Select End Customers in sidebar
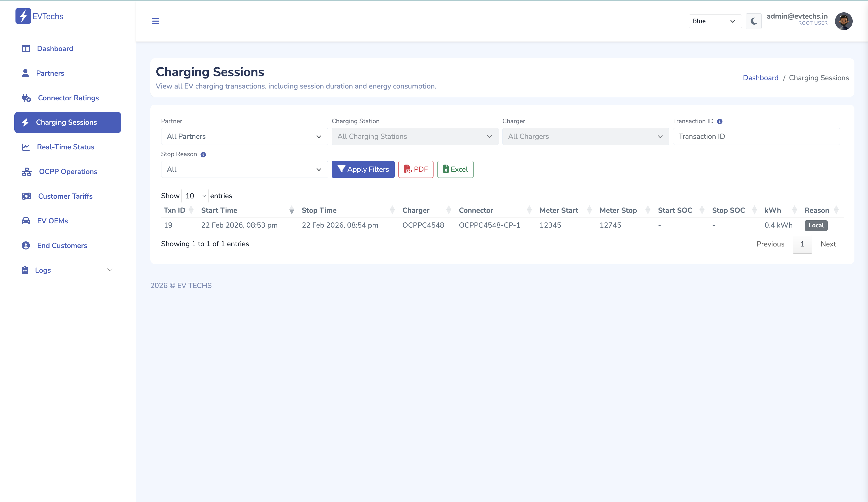 point(62,245)
